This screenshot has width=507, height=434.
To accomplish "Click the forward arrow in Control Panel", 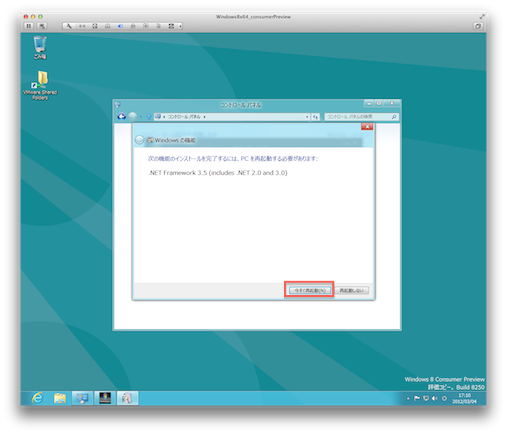I will coord(133,117).
